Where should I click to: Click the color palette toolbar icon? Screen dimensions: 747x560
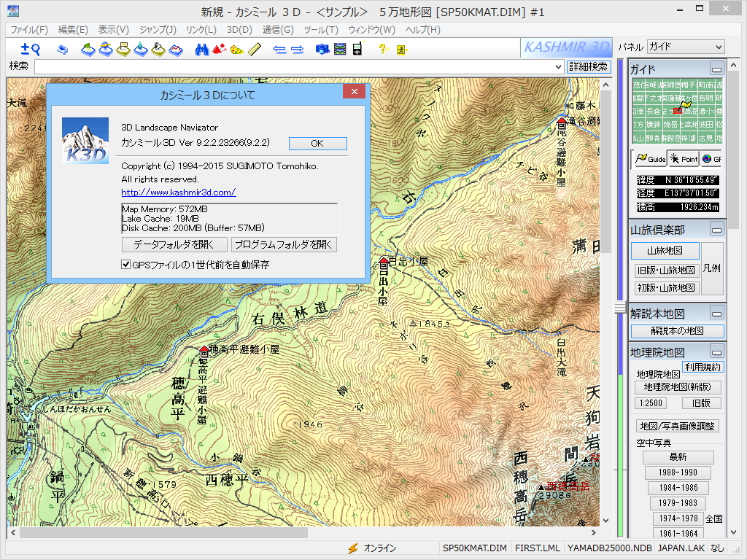pos(237,49)
